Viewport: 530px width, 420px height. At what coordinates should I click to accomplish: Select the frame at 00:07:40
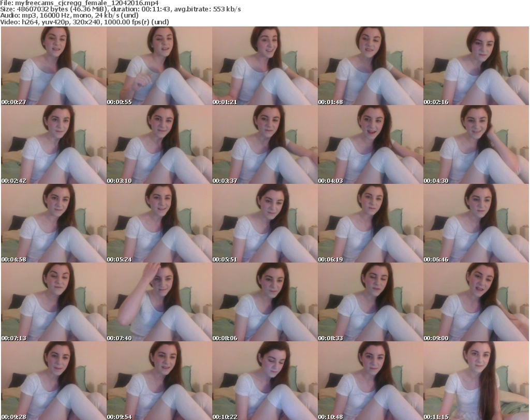tap(159, 302)
